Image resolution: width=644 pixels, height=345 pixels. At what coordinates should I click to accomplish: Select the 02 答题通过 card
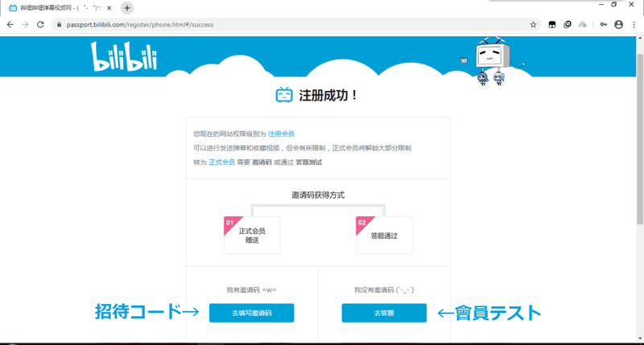tap(384, 235)
